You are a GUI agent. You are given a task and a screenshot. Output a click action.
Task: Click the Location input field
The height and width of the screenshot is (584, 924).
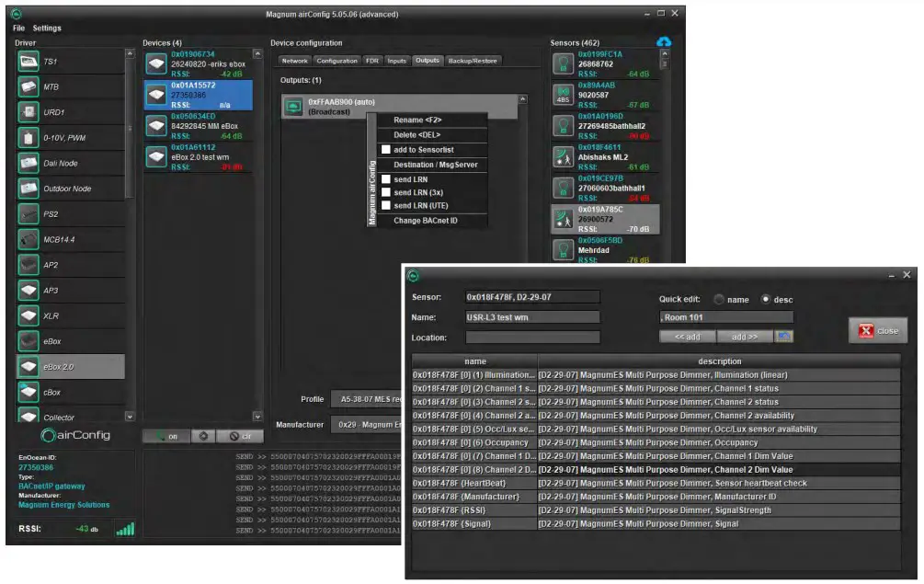pos(532,338)
